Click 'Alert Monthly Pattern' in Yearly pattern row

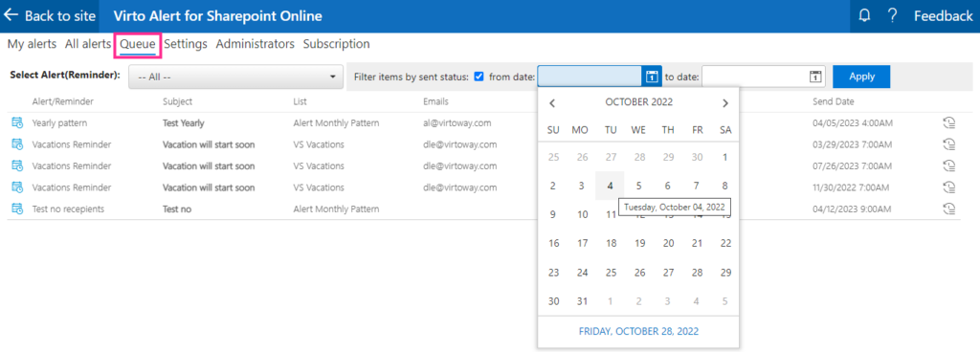click(x=336, y=123)
